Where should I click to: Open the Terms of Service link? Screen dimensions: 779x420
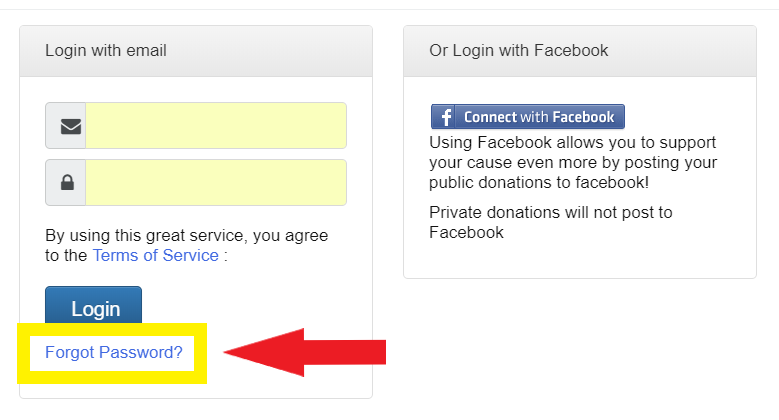[x=155, y=255]
